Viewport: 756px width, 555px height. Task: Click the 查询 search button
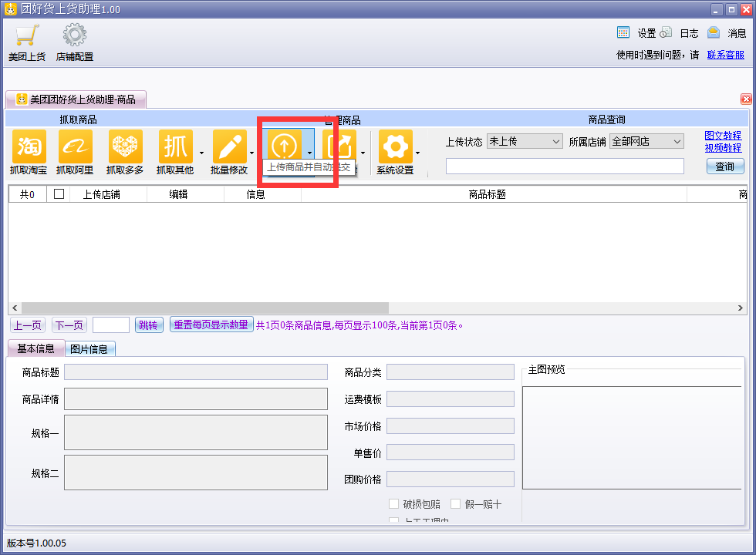724,166
